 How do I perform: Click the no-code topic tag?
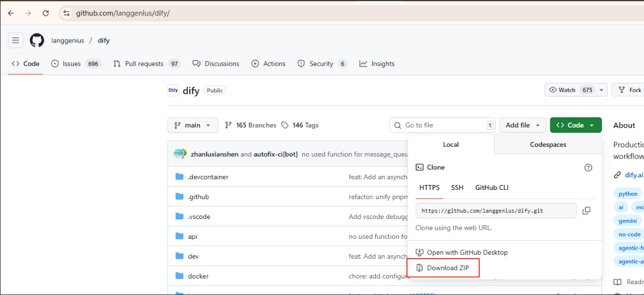629,234
